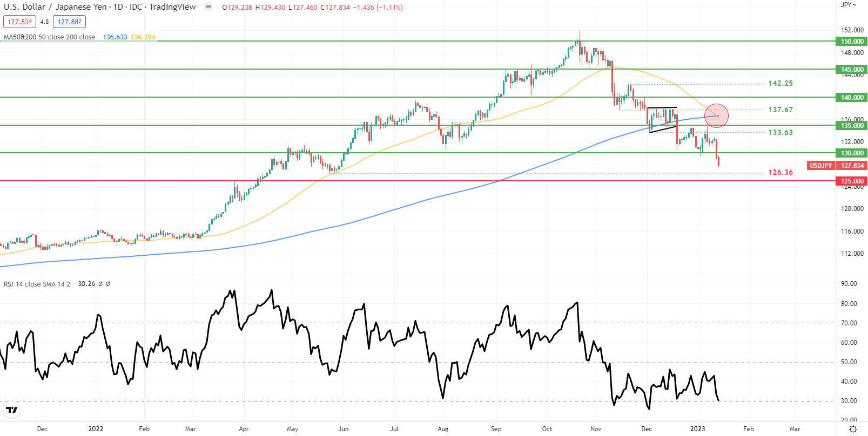This screenshot has height=436, width=868.
Task: Click the 135.000 green level label
Action: [x=852, y=126]
